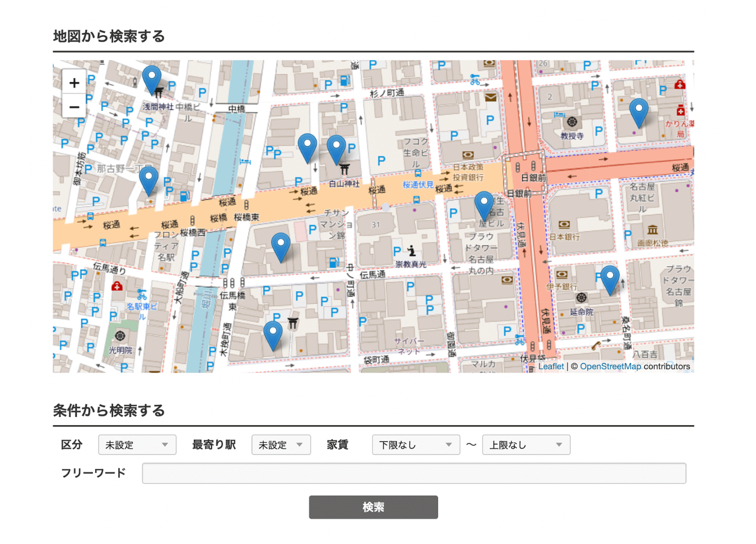Select the map pin beside 白山神社

[336, 148]
